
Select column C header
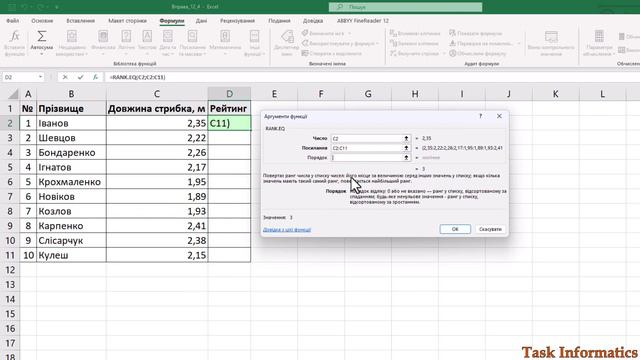(157, 94)
